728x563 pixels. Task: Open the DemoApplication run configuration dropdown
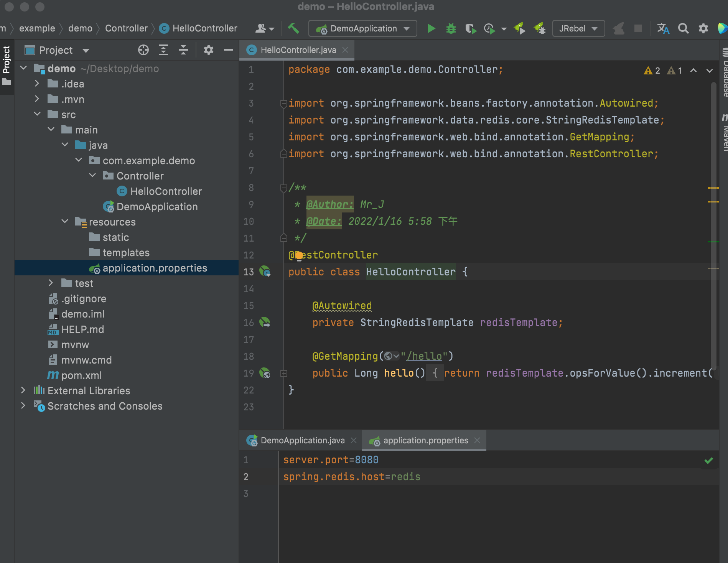coord(362,29)
